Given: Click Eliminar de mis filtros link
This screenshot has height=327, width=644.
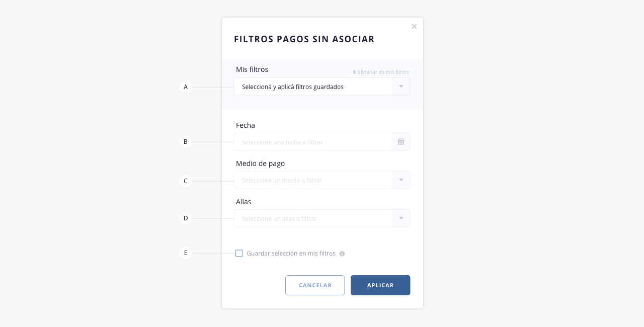Looking at the screenshot, I should click(383, 72).
